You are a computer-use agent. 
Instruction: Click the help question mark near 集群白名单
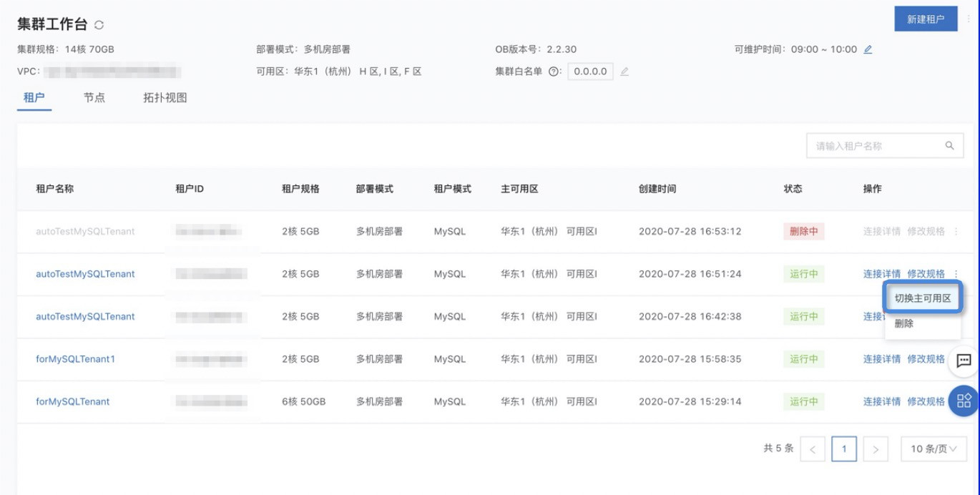(553, 72)
